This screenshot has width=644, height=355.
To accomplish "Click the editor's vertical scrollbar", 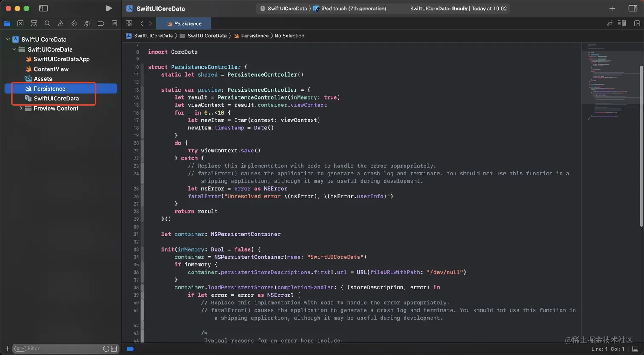I will (641, 145).
